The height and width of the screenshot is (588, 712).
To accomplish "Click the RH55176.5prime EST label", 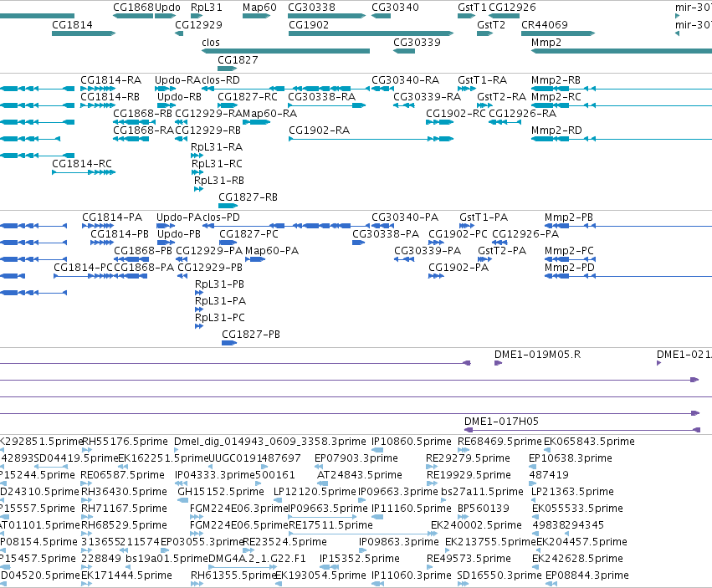I will pos(125,442).
